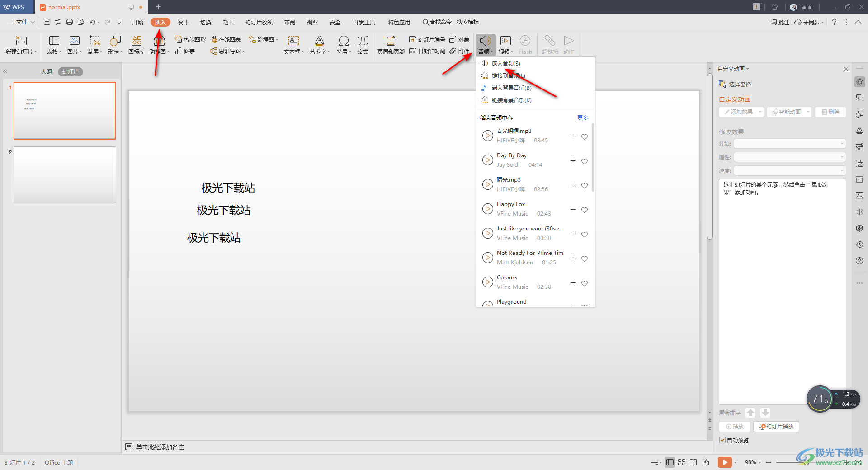Viewport: 868px width, 470px height.
Task: Open 在线图表 online chart
Action: (x=225, y=39)
